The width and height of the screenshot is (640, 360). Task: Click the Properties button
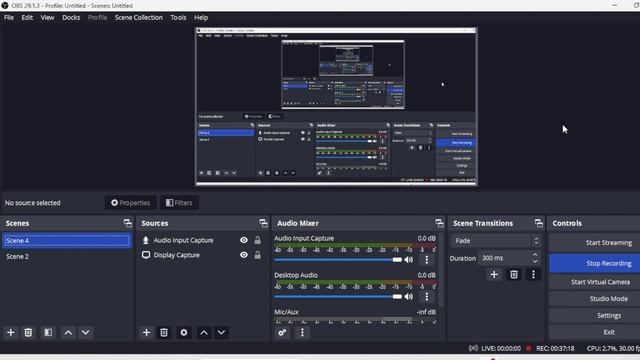point(131,203)
